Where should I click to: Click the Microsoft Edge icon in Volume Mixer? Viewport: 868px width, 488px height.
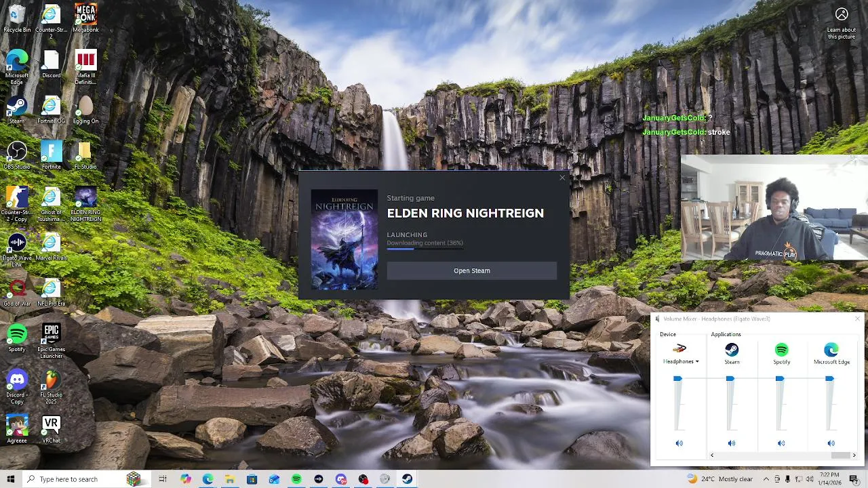[x=831, y=350]
